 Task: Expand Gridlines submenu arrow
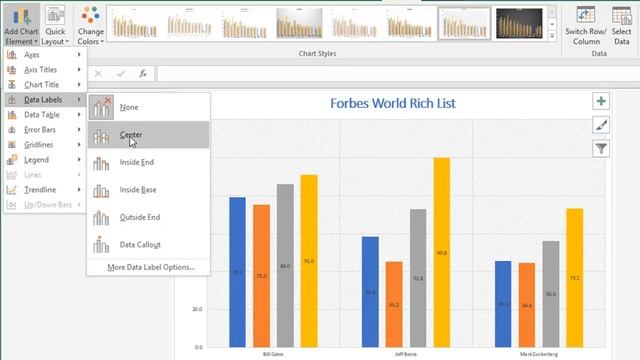[x=79, y=145]
